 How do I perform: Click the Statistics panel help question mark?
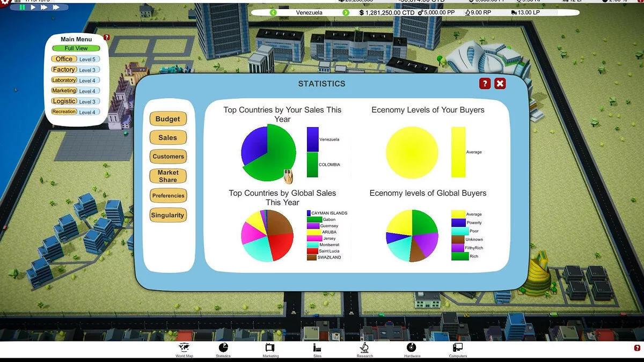tap(485, 83)
